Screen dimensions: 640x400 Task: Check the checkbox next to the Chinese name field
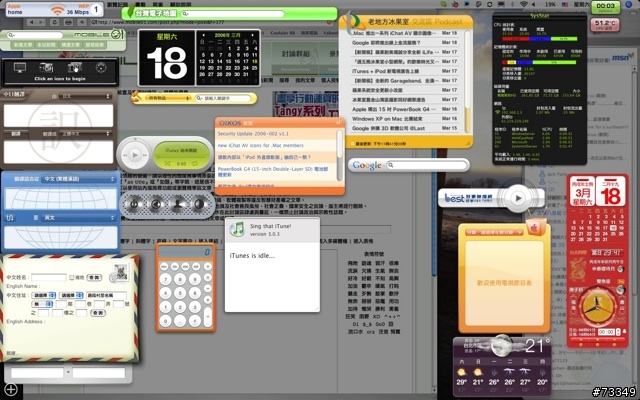tap(71, 278)
